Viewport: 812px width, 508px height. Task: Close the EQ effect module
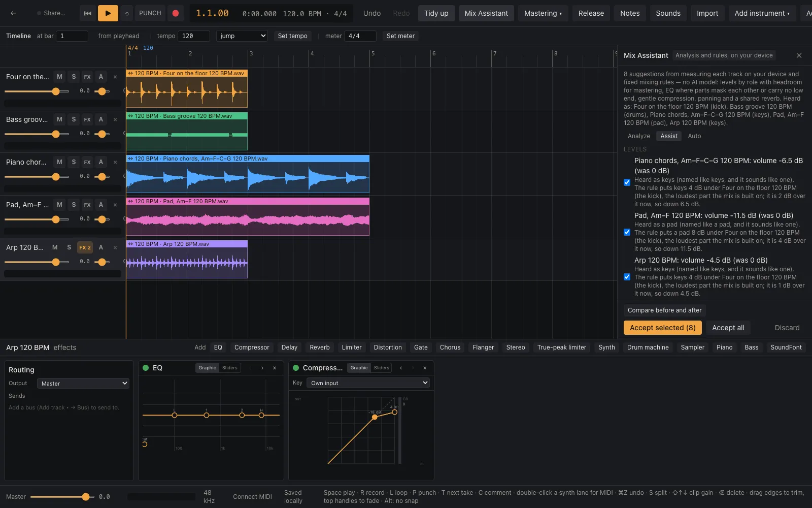pos(275,368)
